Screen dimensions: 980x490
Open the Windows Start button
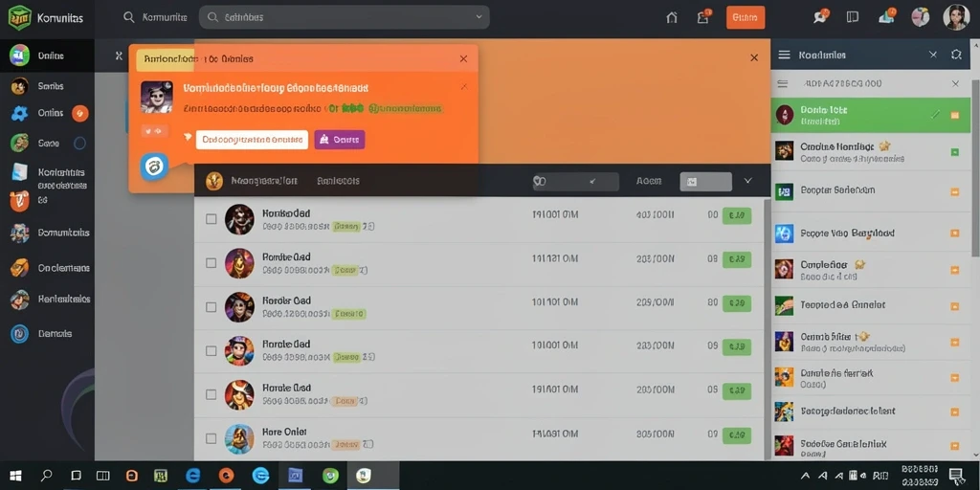pos(15,476)
